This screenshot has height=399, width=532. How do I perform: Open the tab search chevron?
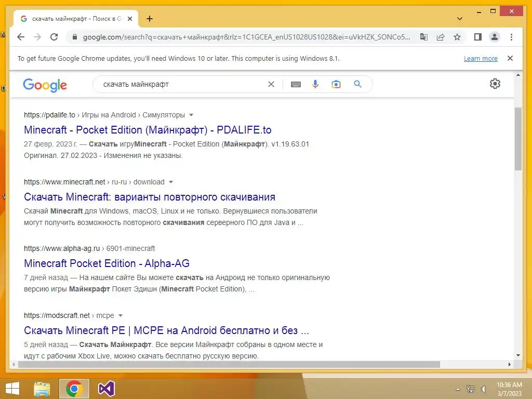point(460,19)
